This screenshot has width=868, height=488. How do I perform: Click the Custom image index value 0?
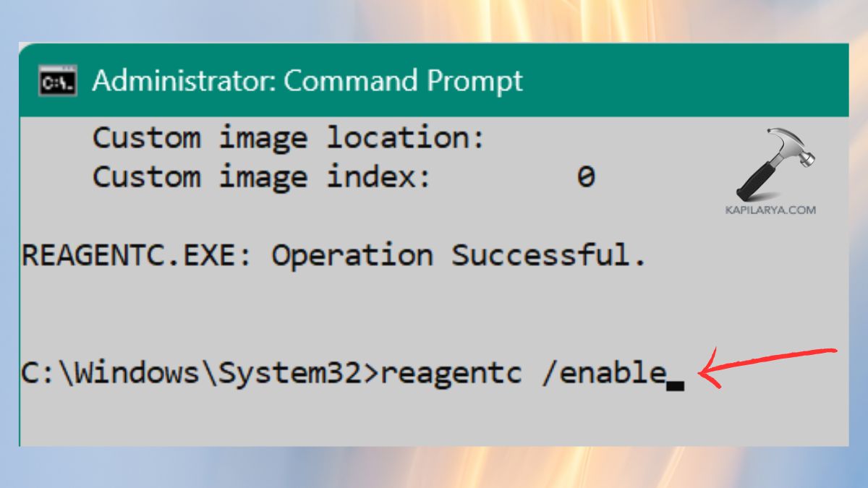tap(588, 176)
